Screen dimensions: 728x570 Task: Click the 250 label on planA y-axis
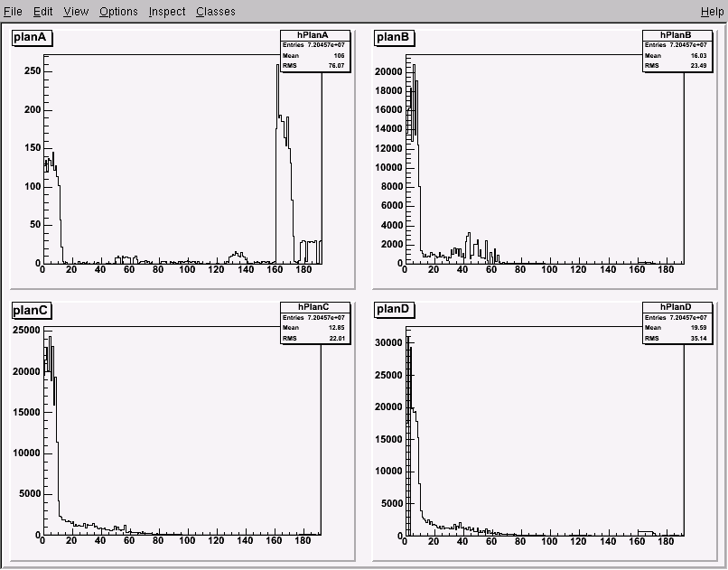33,71
